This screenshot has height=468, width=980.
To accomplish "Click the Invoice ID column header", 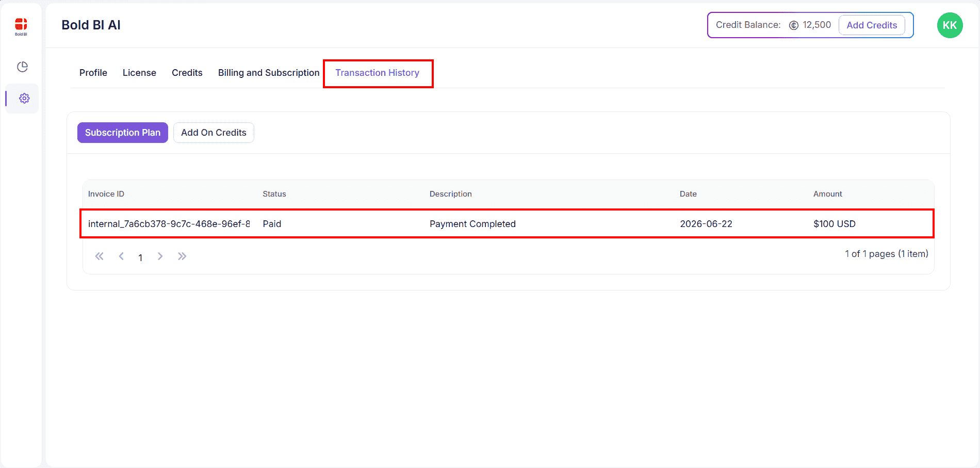I will [106, 194].
